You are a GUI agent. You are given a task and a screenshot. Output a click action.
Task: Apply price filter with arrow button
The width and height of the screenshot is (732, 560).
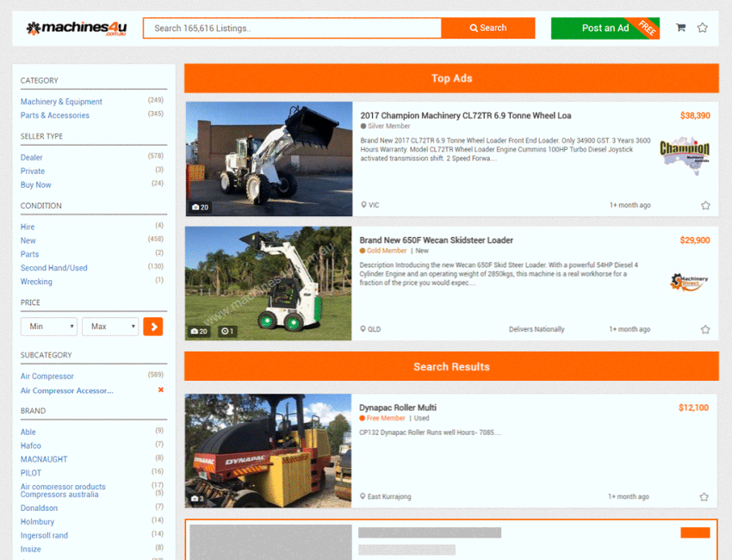153,327
